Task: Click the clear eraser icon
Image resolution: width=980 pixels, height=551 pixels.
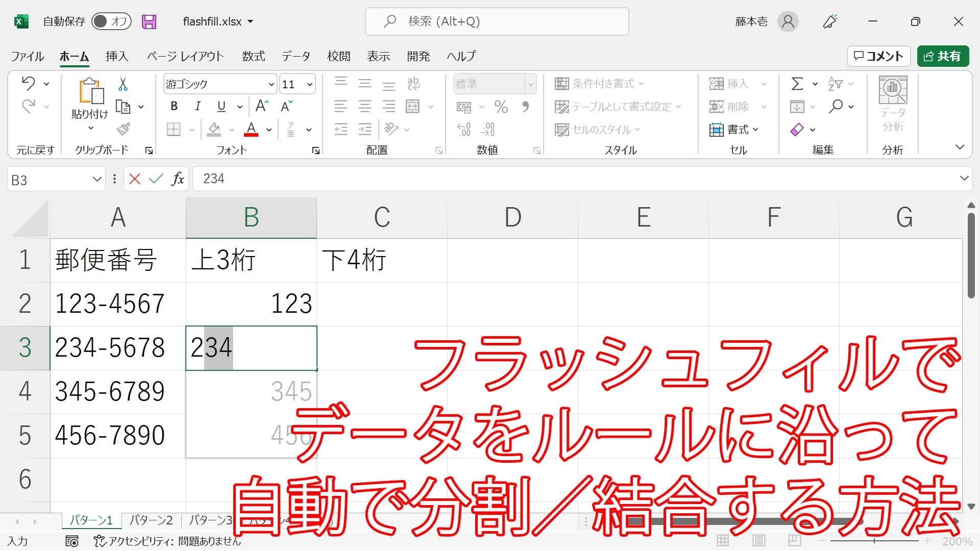Action: (x=797, y=130)
